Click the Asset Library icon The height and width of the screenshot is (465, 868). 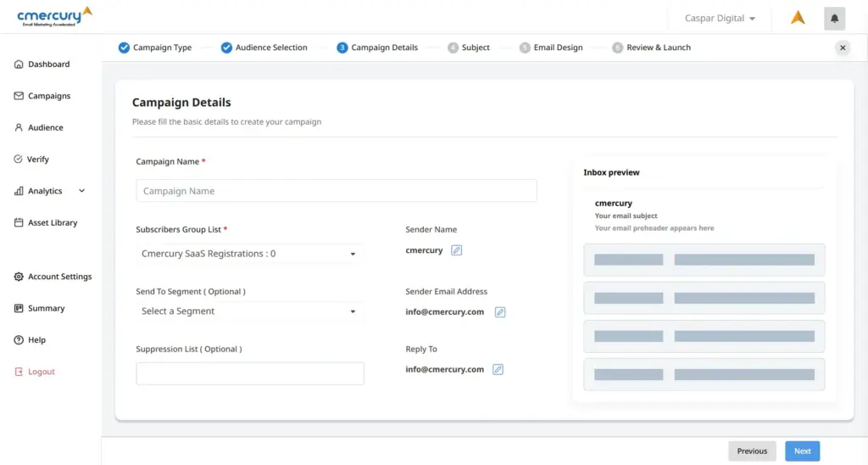pos(19,222)
